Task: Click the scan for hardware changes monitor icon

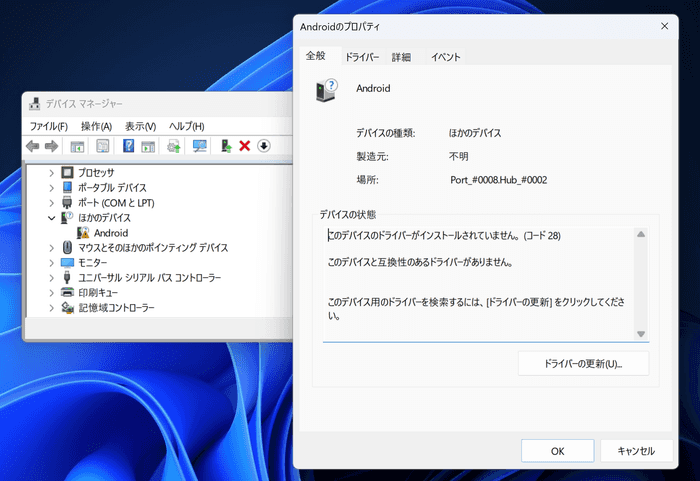Action: tap(200, 146)
